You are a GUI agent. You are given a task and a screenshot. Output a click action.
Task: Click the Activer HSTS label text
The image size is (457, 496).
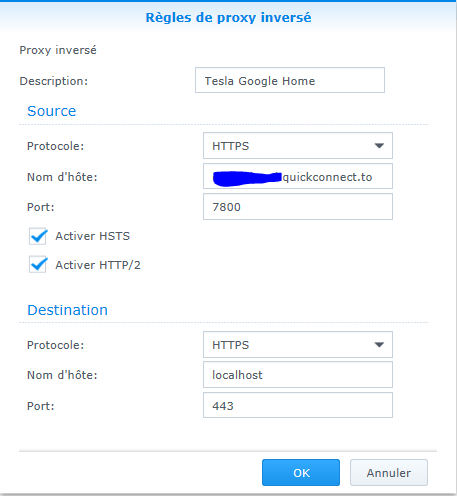92,236
